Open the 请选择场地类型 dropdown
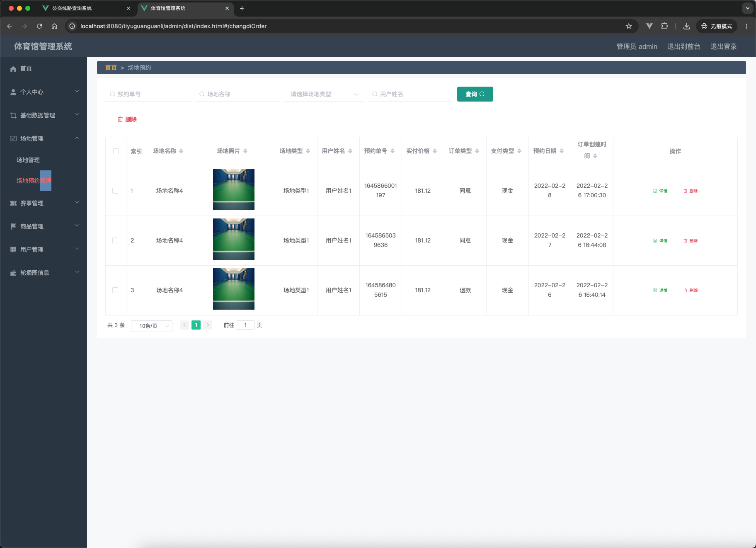 pos(324,94)
